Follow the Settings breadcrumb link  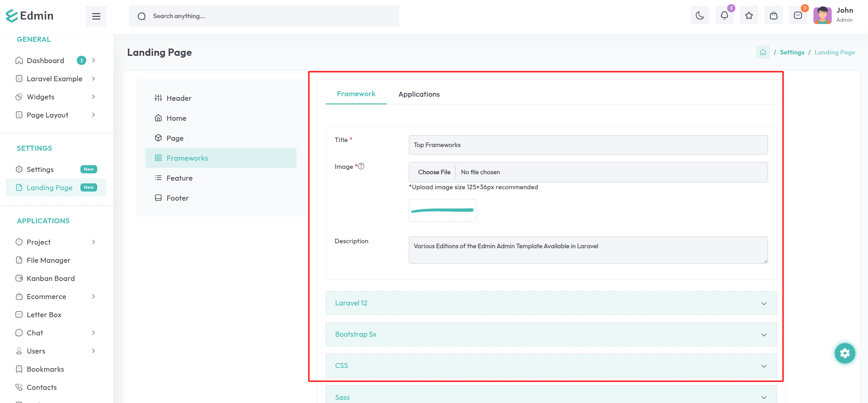tap(792, 53)
